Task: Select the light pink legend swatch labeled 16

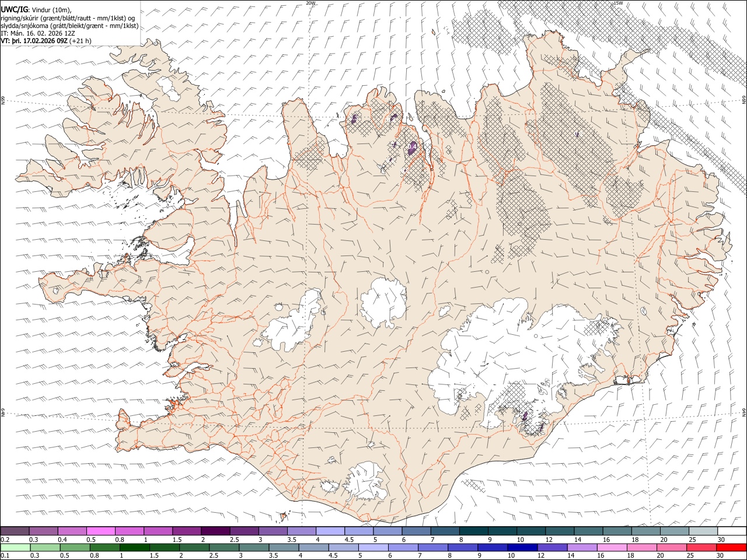Action: [612, 547]
